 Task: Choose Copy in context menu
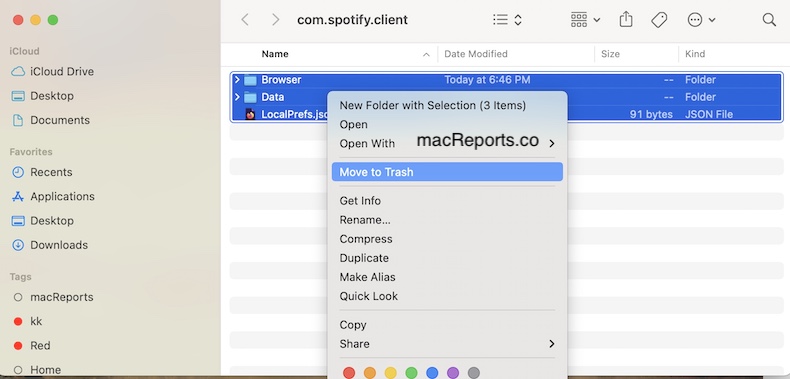353,325
